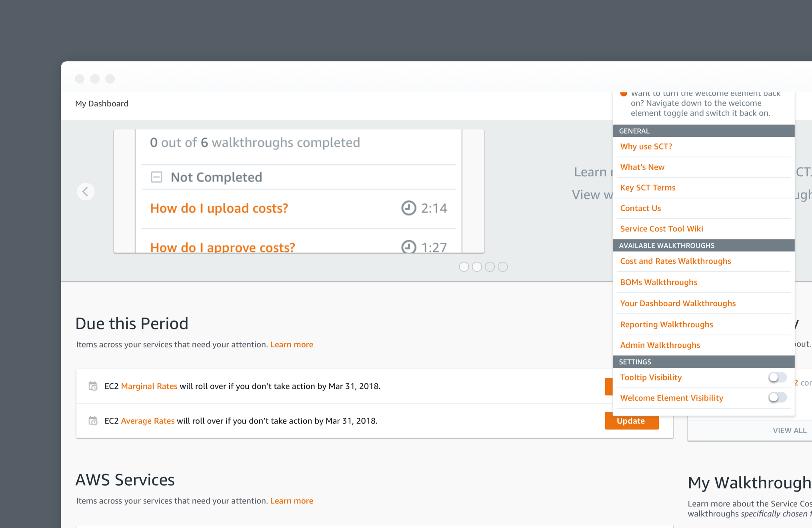The image size is (812, 528).
Task: Click calendar icon on Average Rates row
Action: pos(93,421)
